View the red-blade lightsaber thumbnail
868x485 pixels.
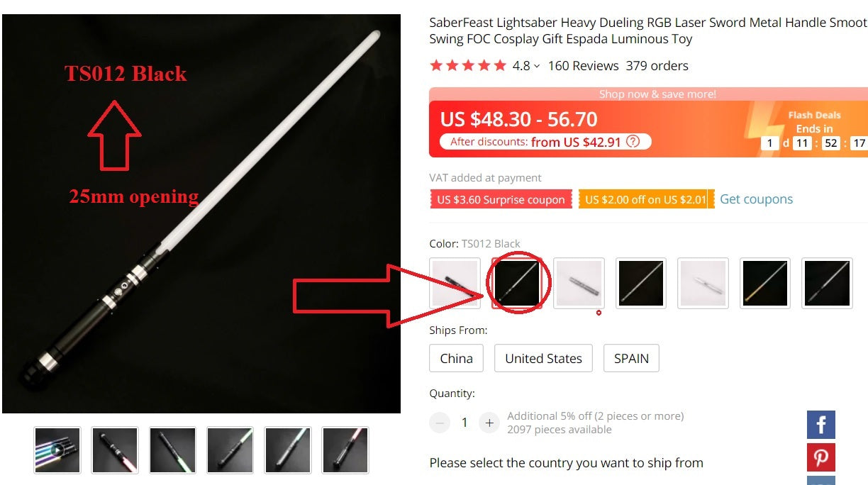tap(115, 450)
